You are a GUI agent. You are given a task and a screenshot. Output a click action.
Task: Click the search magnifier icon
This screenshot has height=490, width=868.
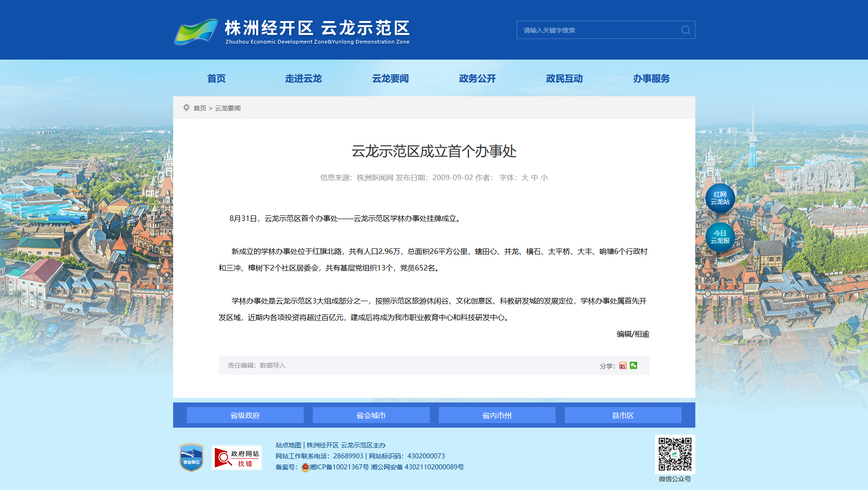pos(685,30)
